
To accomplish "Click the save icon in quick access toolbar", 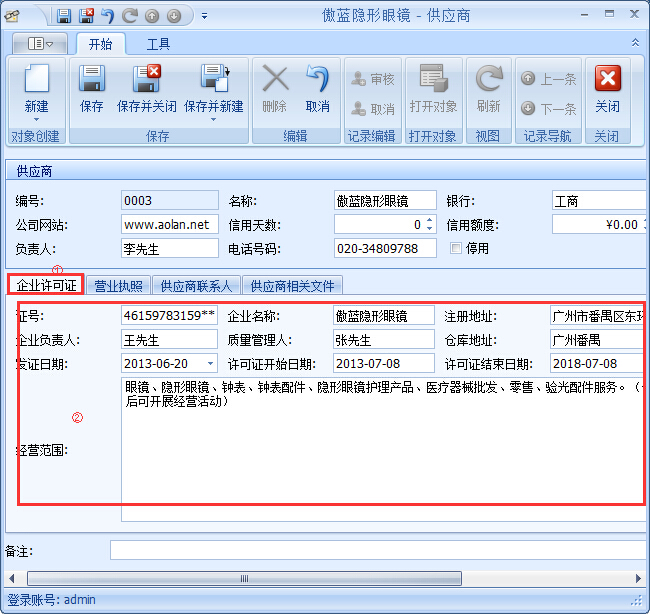I will pos(64,16).
